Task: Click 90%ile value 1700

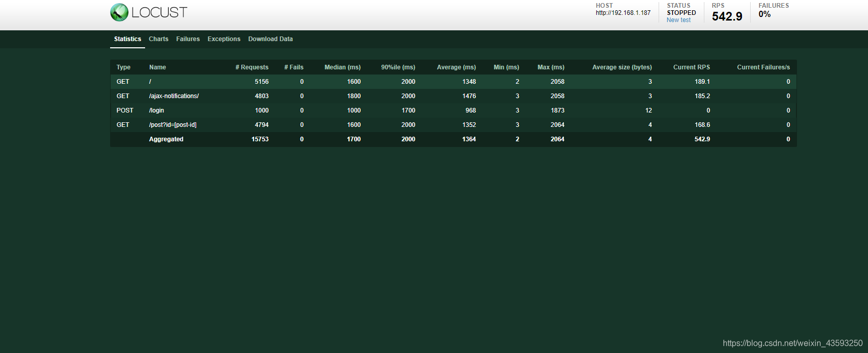Action: point(409,110)
